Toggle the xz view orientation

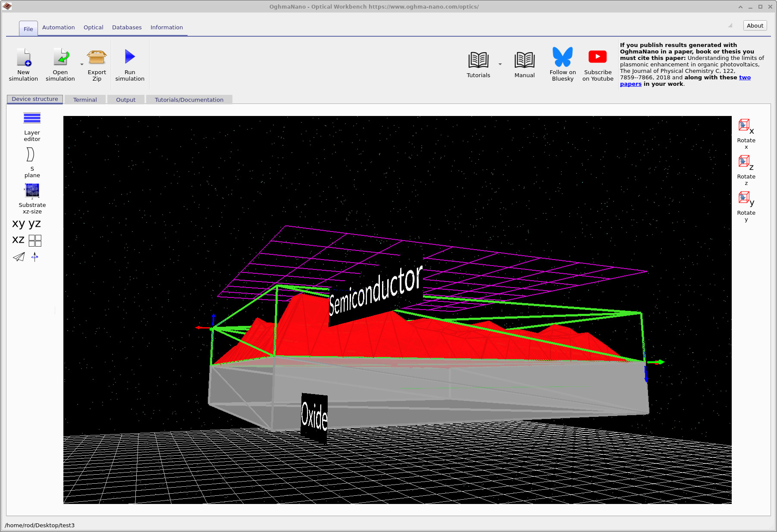point(18,240)
